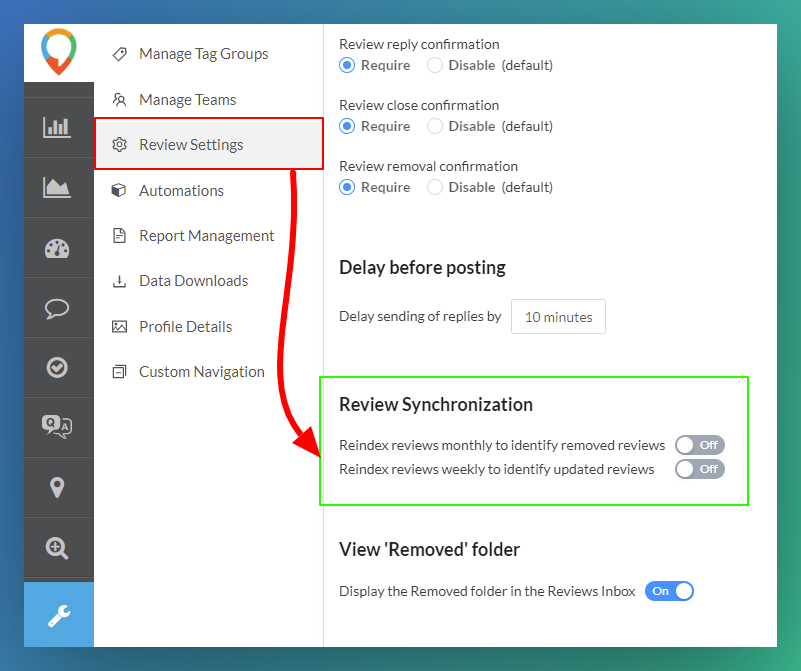Click the checkmark circle icon in sidebar
Viewport: 801px width, 671px height.
[57, 368]
